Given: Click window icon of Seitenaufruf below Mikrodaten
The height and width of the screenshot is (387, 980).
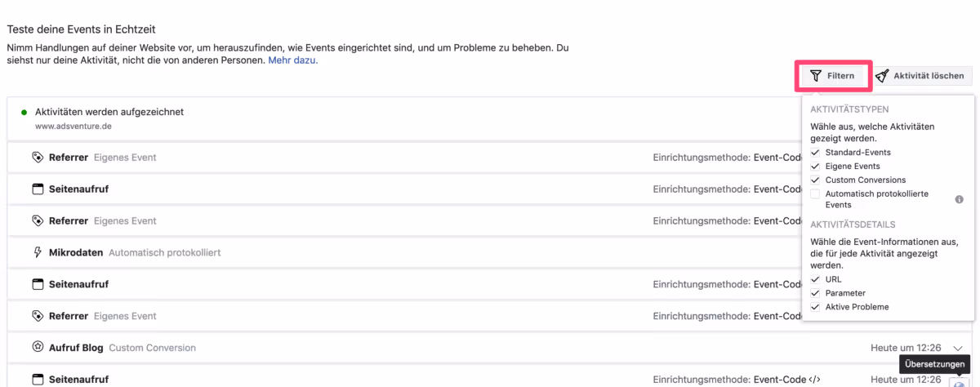Looking at the screenshot, I should point(37,284).
